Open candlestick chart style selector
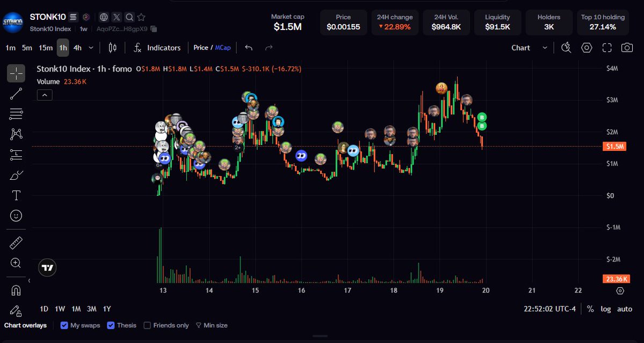This screenshot has height=343, width=644. click(113, 48)
